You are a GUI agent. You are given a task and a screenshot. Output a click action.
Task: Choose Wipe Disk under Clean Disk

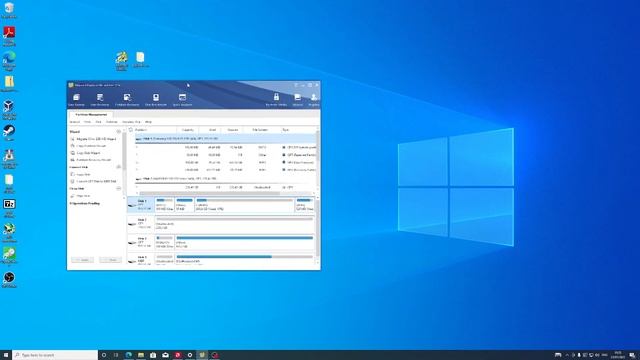80,196
